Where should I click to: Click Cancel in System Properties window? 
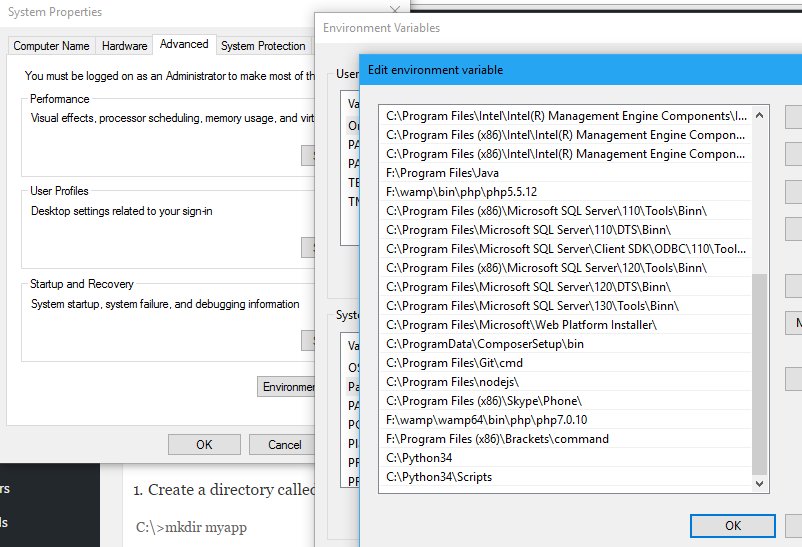(x=284, y=445)
